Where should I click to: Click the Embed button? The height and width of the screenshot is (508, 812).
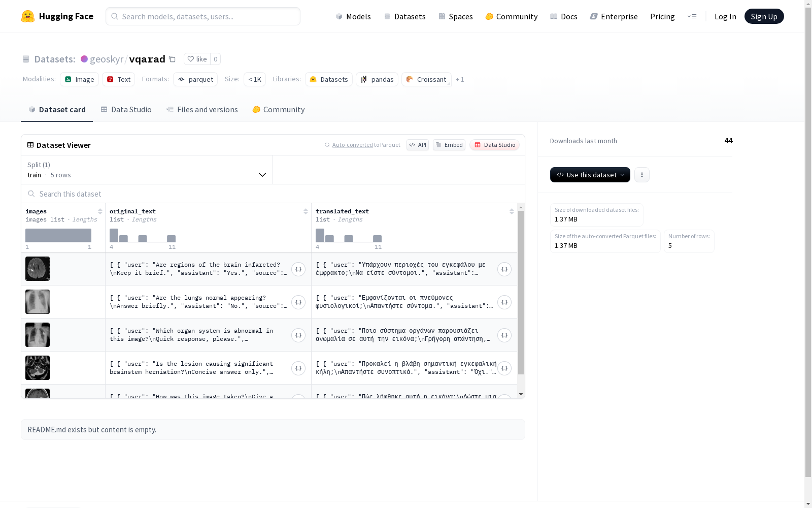(449, 145)
